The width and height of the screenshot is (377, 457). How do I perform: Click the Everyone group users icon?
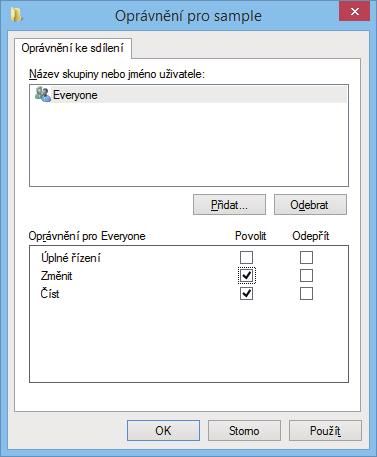43,94
